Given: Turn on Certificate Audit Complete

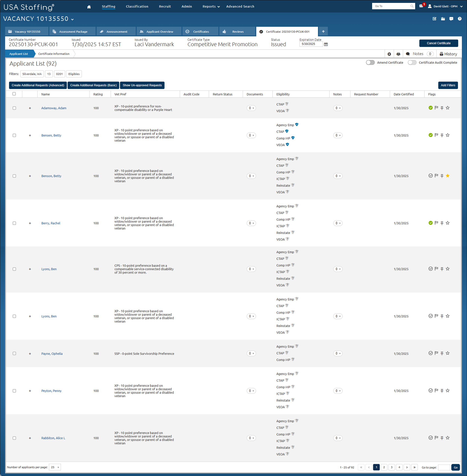Looking at the screenshot, I should pos(412,63).
